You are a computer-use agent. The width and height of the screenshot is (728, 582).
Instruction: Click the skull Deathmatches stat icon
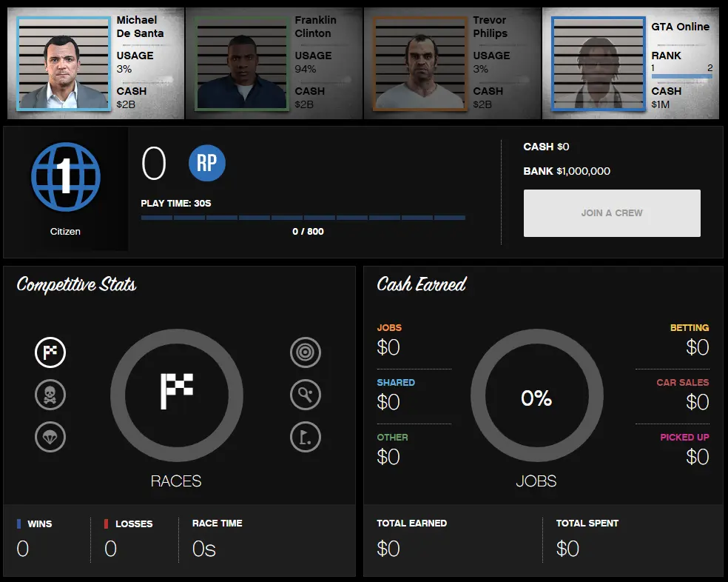point(50,395)
